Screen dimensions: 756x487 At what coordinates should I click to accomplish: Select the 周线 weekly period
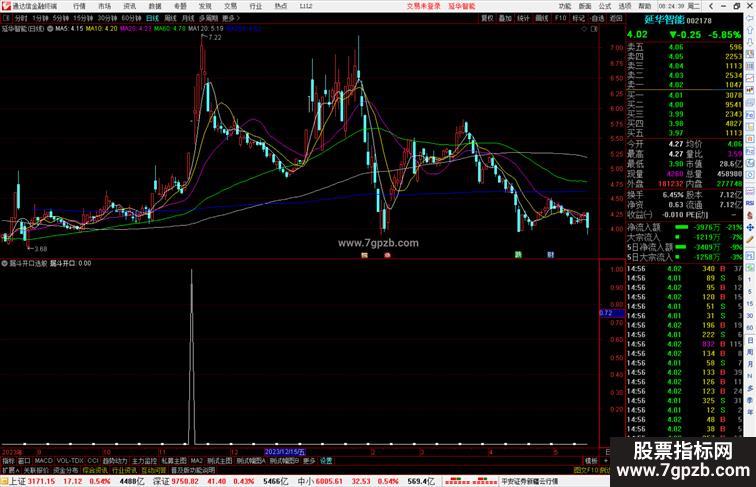[170, 18]
